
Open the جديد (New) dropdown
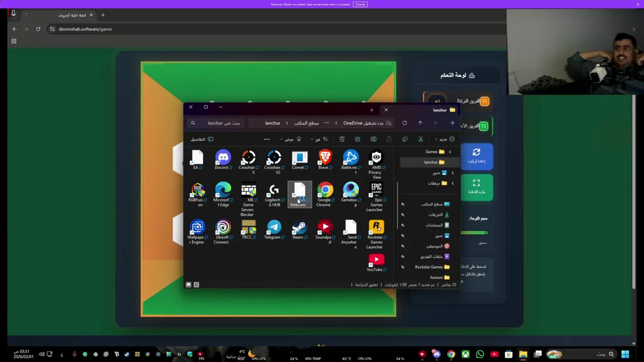[x=445, y=139]
